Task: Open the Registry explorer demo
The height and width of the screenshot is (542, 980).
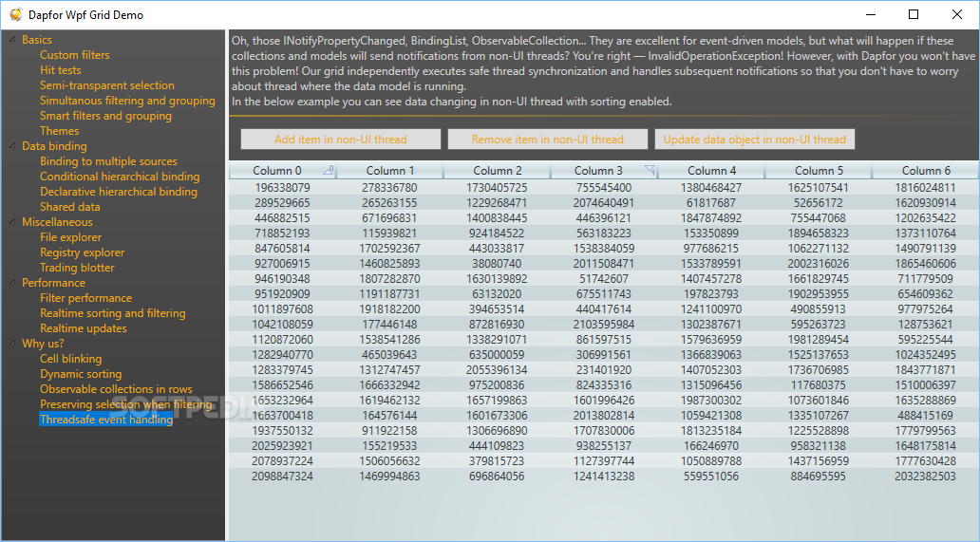Action: click(x=82, y=252)
